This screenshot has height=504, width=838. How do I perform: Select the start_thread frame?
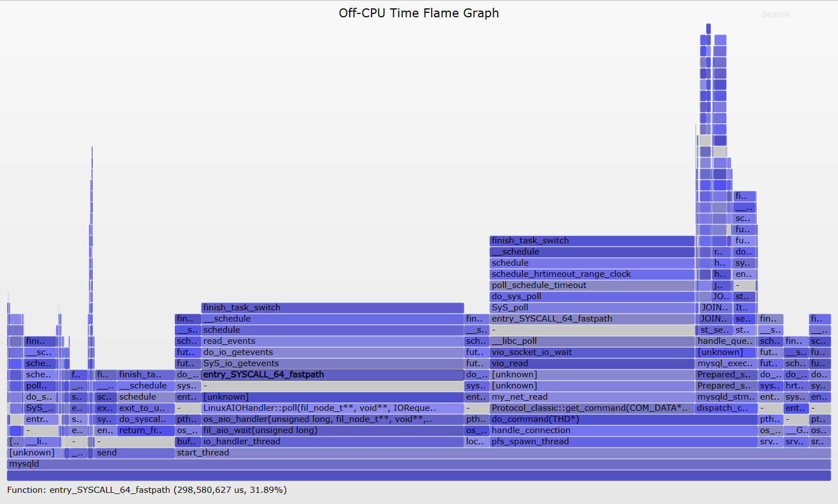tap(503, 453)
